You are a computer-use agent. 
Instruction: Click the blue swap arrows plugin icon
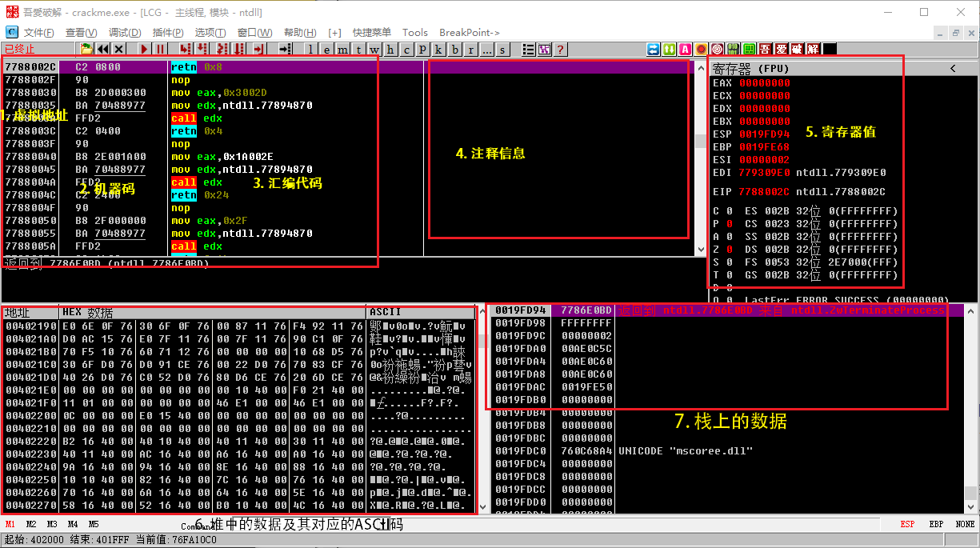(x=654, y=50)
